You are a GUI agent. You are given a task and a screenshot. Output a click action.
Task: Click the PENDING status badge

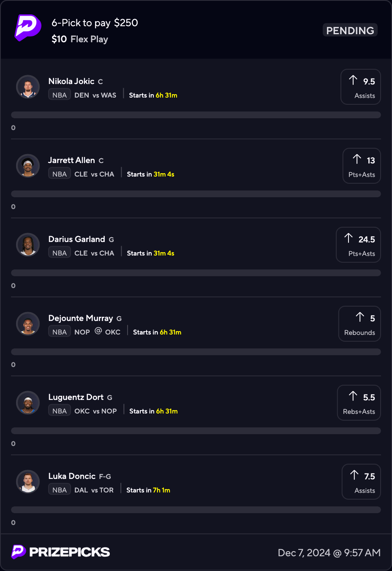coord(350,30)
